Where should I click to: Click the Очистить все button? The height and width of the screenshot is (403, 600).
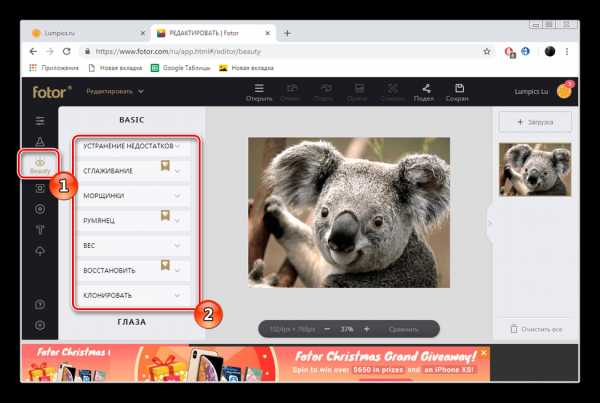click(535, 328)
